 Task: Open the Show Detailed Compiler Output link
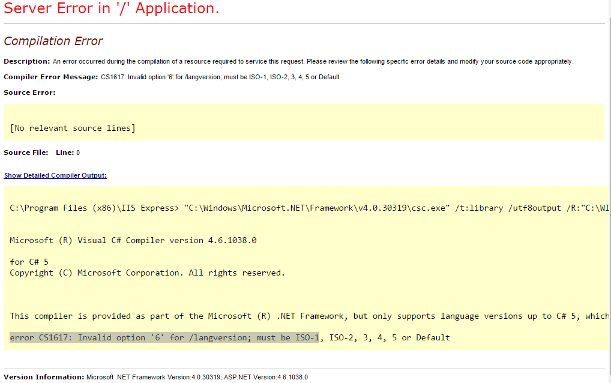coord(55,175)
